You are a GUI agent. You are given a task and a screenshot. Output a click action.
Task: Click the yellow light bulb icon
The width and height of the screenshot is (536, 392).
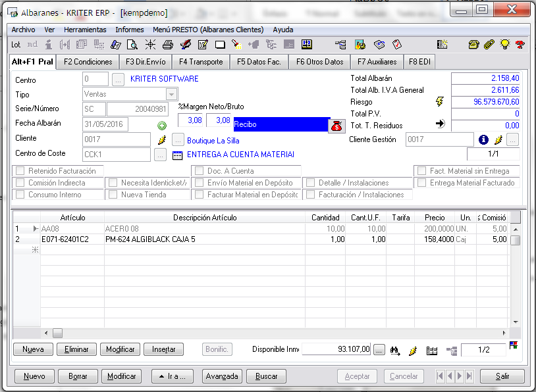click(505, 44)
